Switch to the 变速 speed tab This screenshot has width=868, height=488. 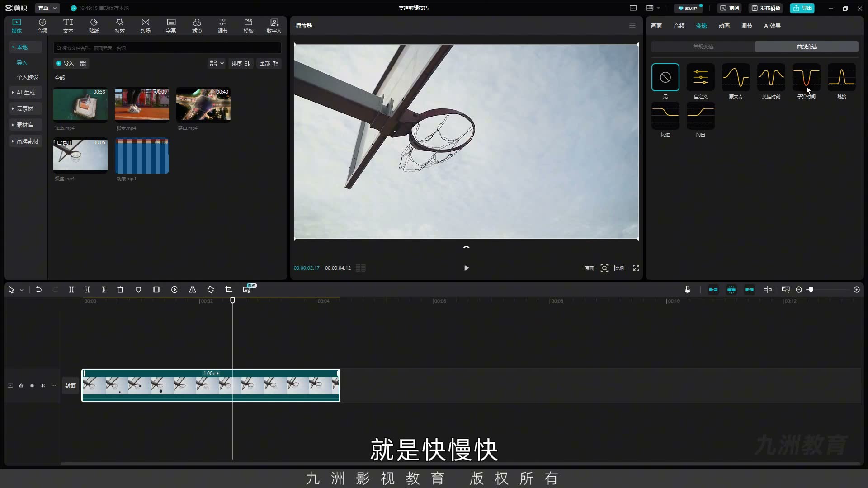pyautogui.click(x=702, y=26)
